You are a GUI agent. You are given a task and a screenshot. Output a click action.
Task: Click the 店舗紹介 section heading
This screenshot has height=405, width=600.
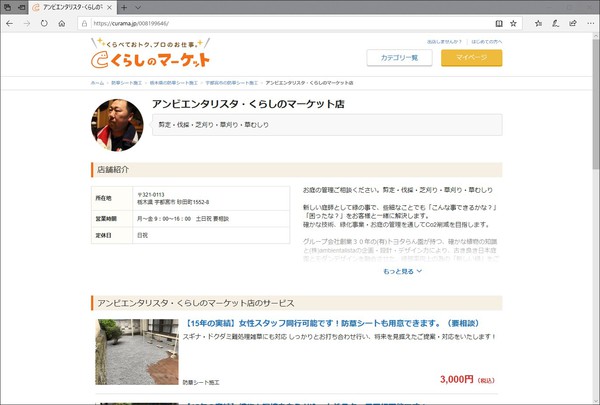[297, 170]
